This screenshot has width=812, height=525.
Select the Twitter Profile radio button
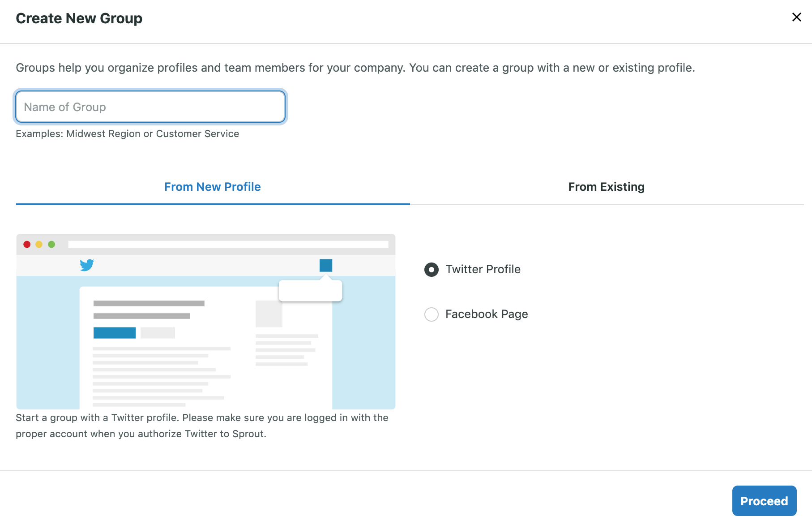coord(432,270)
